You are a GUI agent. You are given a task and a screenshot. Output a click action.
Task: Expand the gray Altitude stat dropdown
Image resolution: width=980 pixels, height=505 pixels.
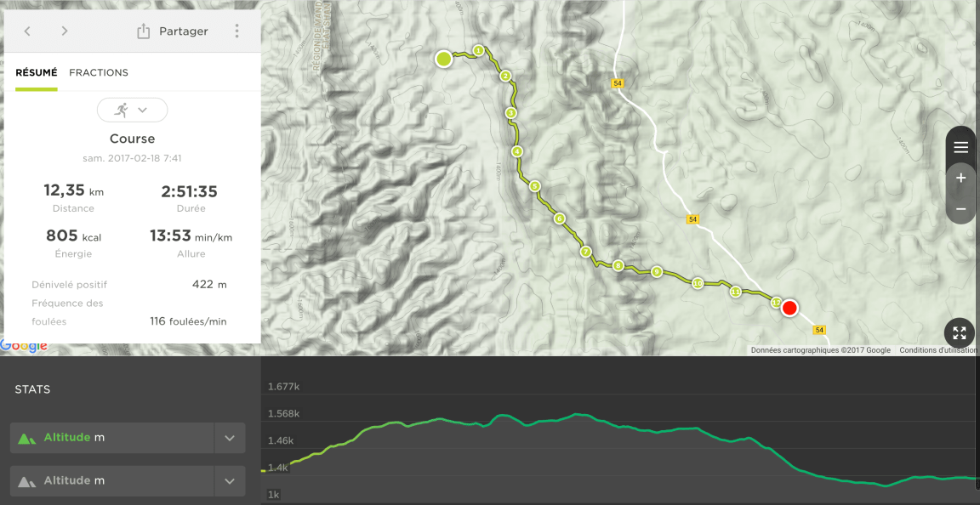(230, 481)
